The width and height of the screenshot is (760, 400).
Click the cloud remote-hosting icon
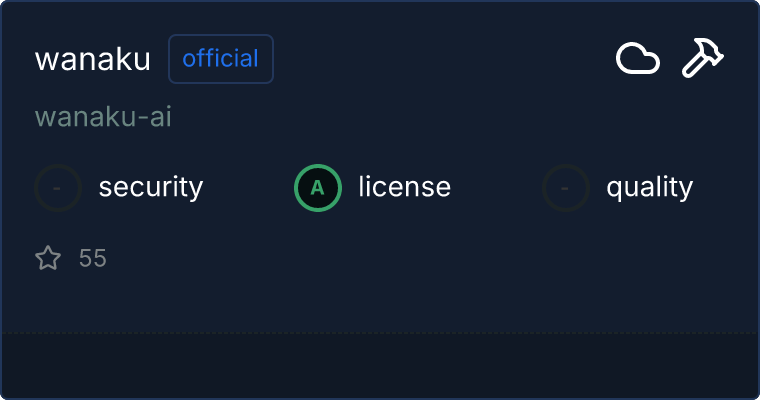[637, 59]
